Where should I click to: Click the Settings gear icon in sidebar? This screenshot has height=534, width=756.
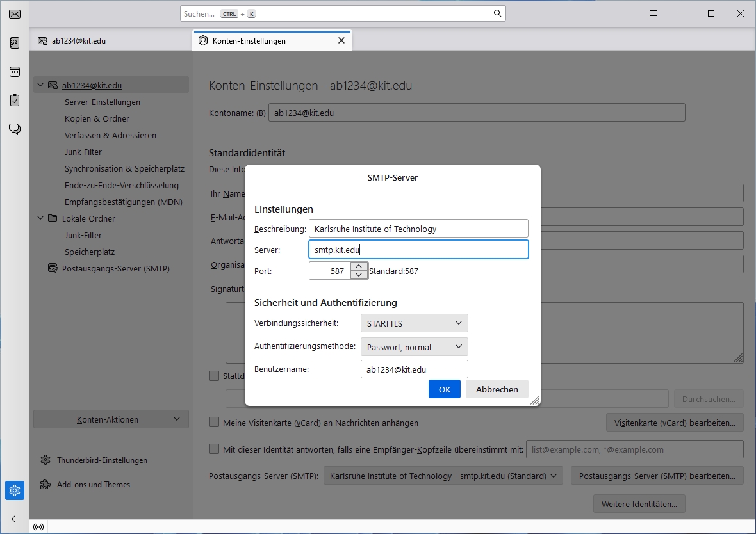tap(15, 490)
